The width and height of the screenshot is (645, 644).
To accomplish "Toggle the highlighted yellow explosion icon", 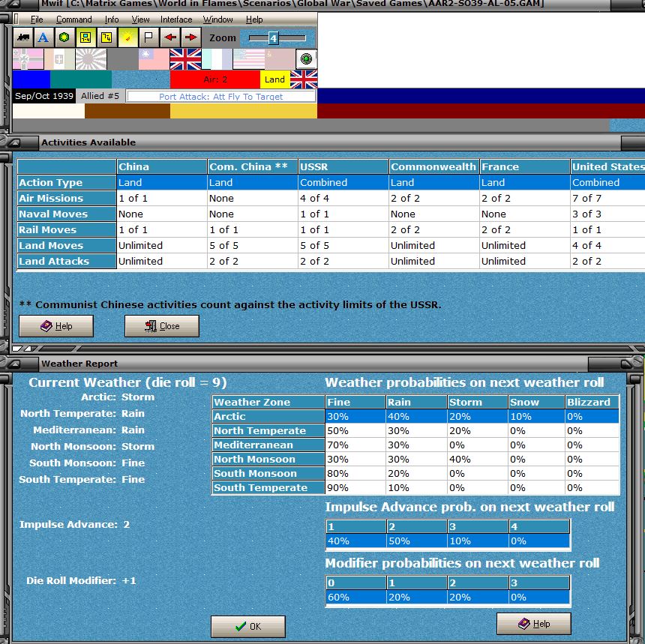I will pos(127,37).
